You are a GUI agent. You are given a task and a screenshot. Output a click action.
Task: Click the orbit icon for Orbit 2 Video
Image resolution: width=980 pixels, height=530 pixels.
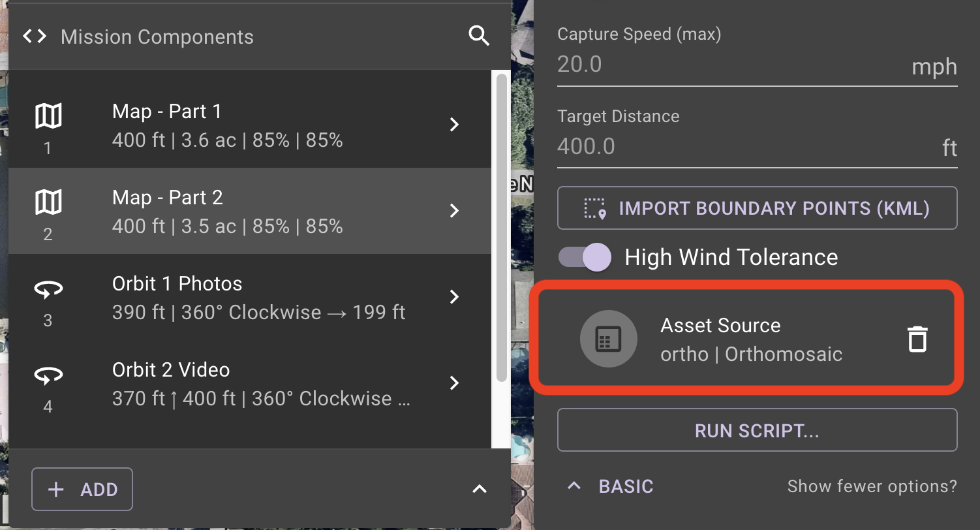point(48,375)
